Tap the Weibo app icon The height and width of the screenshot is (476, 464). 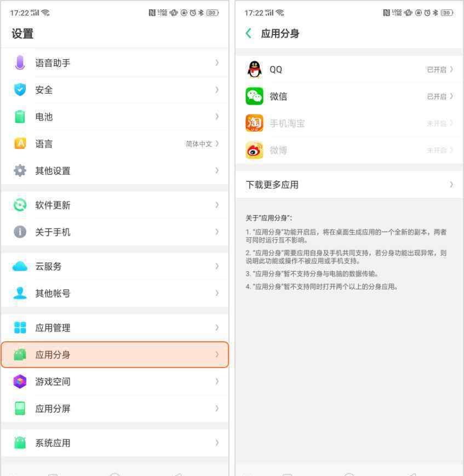tap(254, 150)
